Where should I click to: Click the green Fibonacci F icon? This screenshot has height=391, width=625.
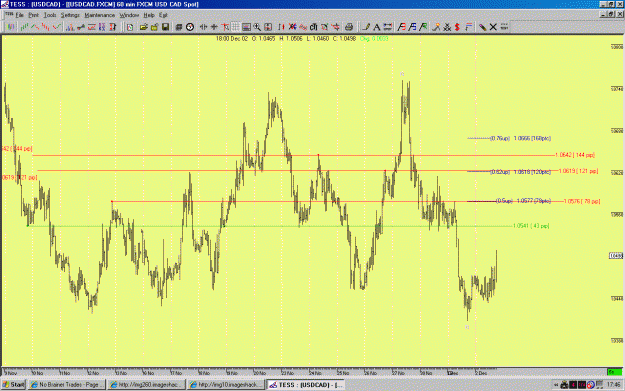click(423, 27)
